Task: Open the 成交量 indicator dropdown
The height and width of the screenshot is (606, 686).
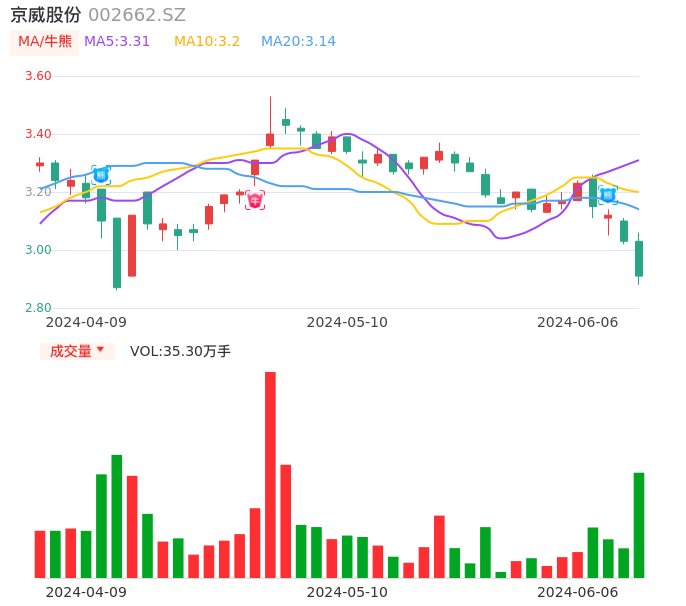Action: (x=77, y=351)
